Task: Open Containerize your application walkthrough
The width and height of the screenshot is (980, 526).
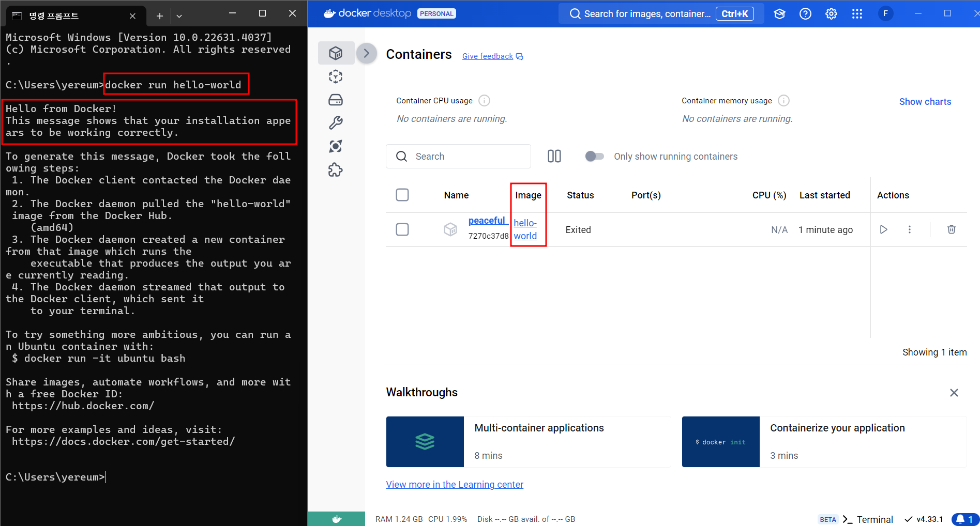Action: [x=824, y=442]
